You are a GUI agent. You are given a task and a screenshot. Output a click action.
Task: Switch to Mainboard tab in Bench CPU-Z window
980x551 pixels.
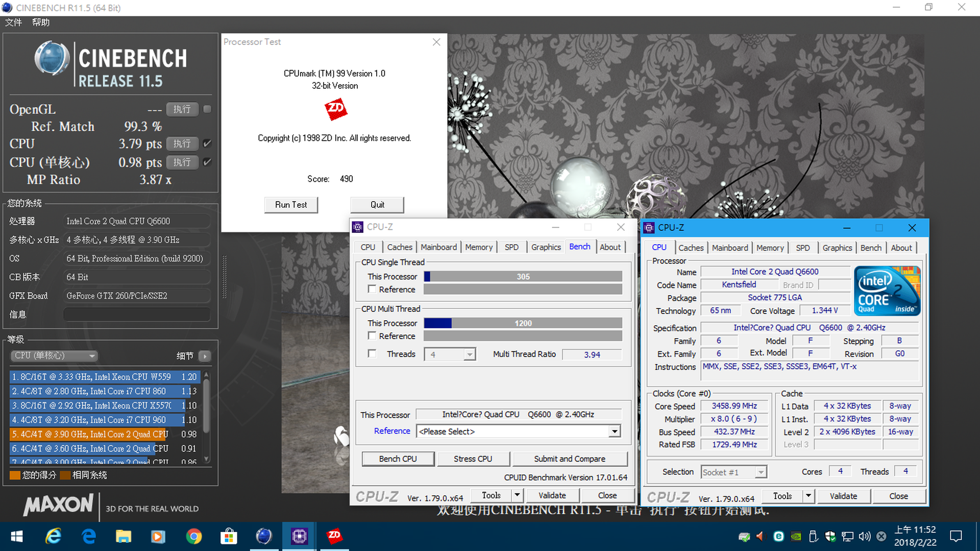(x=438, y=247)
